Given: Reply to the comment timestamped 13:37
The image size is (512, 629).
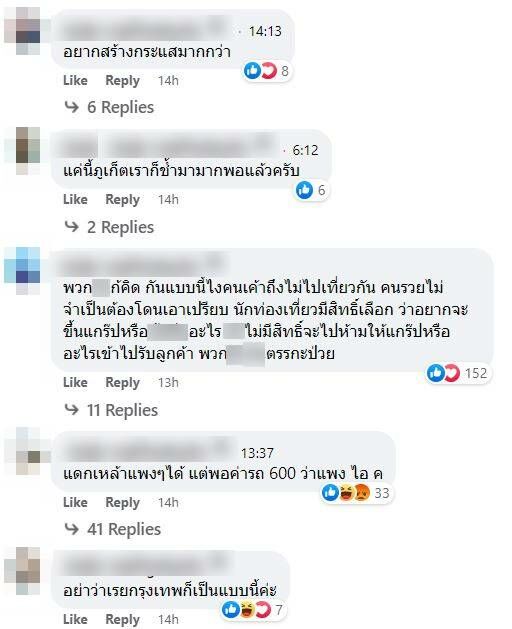Looking at the screenshot, I should (x=122, y=502).
